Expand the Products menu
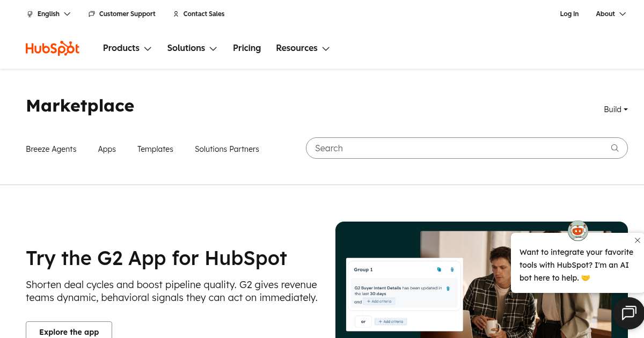 pyautogui.click(x=127, y=48)
